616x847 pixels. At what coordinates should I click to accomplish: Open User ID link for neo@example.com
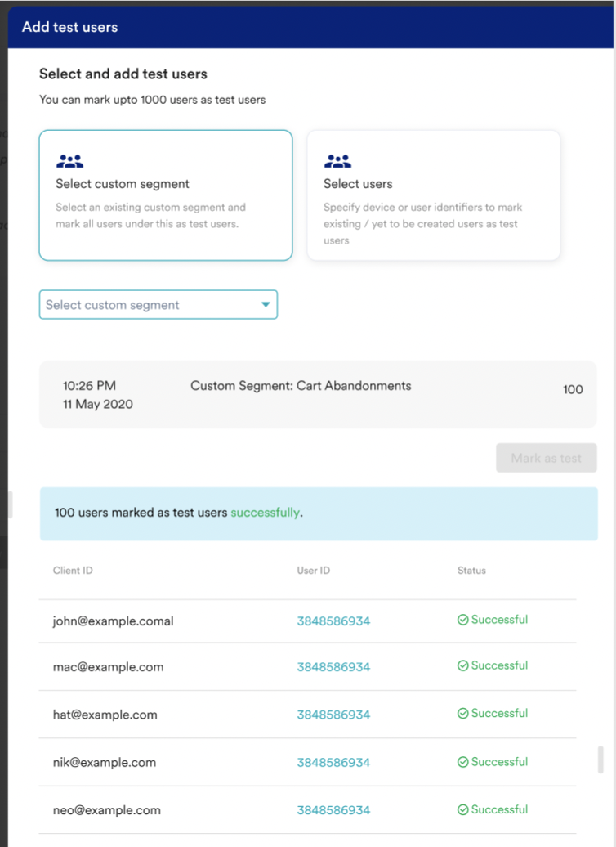click(333, 810)
